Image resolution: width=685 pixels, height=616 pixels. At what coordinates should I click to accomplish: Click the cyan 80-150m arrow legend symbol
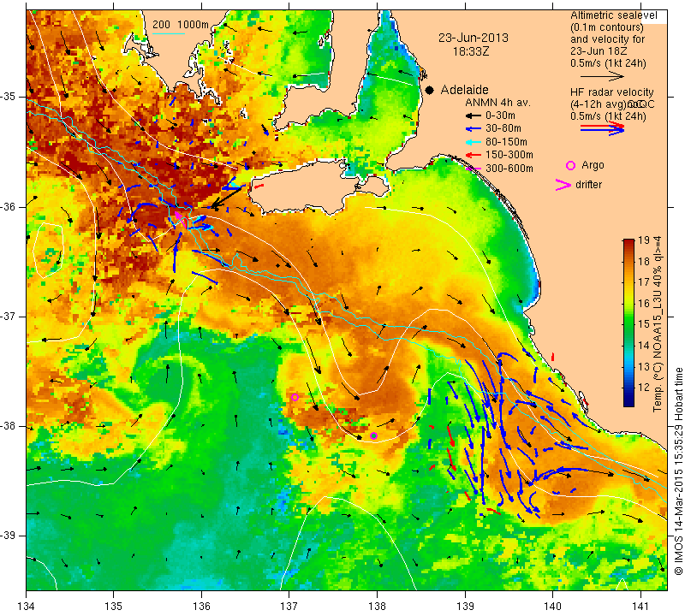(x=474, y=142)
